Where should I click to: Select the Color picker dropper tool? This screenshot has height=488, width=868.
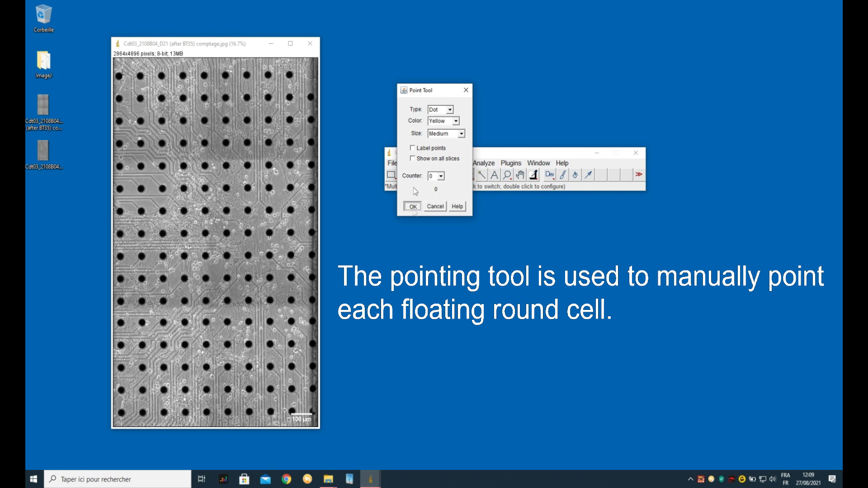[x=533, y=175]
